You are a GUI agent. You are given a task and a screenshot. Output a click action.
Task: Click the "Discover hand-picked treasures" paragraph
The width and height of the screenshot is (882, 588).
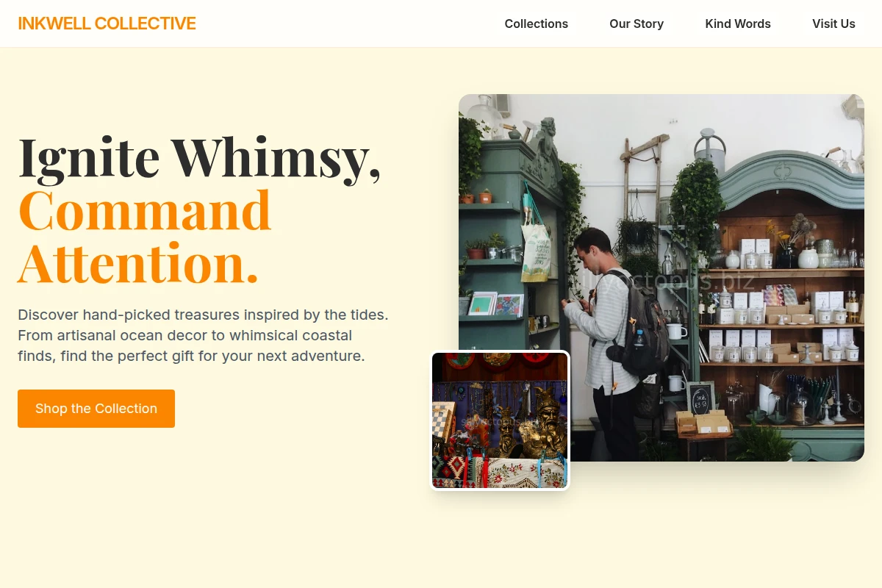coord(203,335)
